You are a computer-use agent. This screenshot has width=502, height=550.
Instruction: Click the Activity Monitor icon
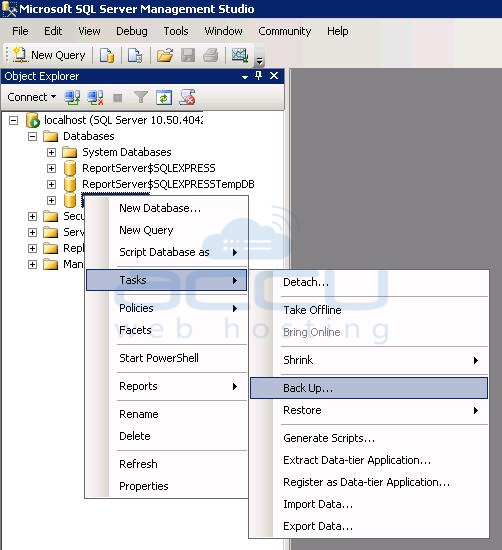click(240, 55)
